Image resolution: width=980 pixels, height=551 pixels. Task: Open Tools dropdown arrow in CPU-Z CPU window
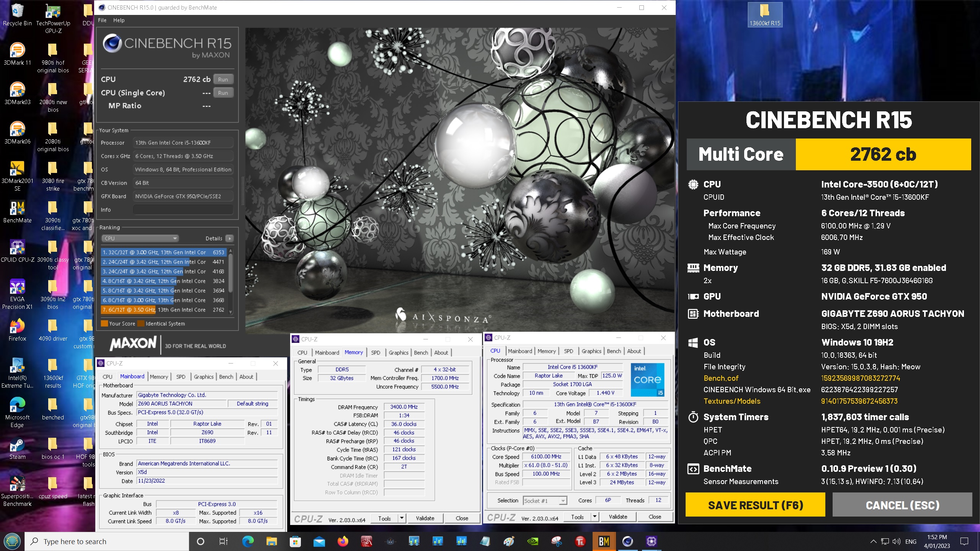(595, 517)
